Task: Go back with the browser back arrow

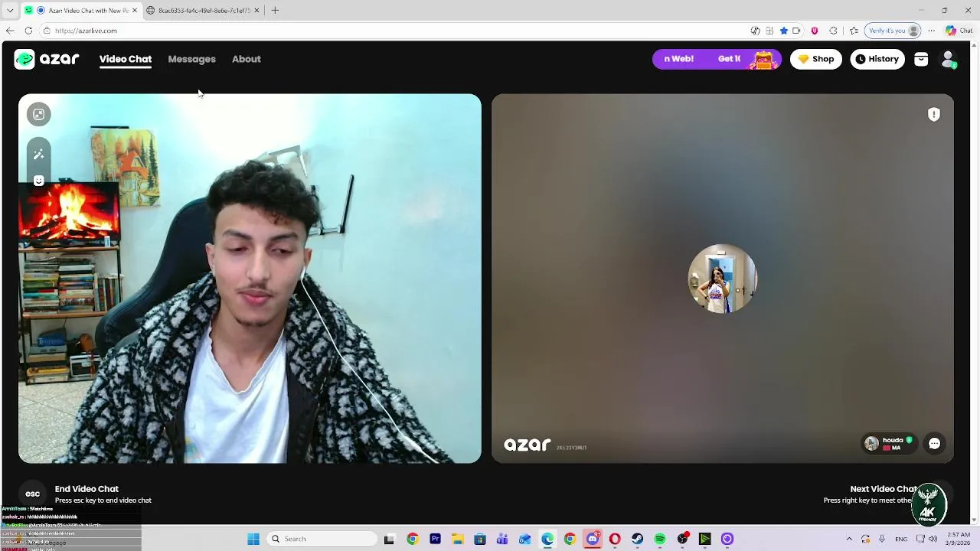Action: coord(10,31)
